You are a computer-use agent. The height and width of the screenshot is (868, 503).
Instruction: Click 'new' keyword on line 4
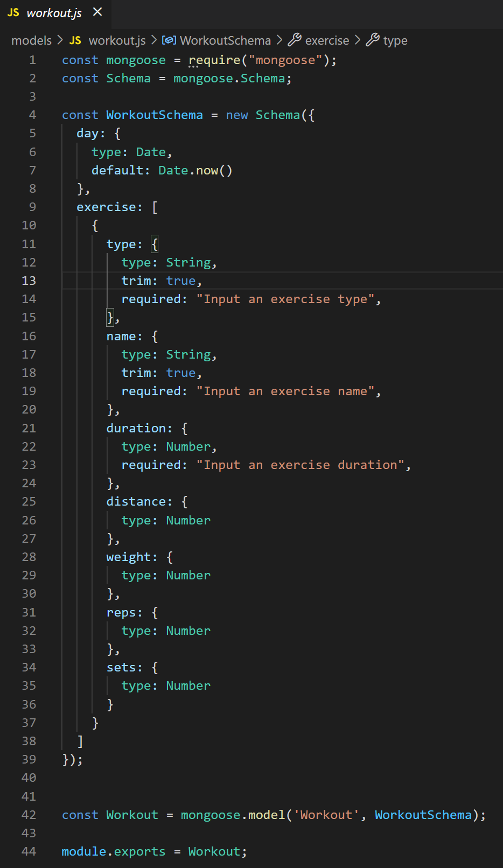[237, 115]
